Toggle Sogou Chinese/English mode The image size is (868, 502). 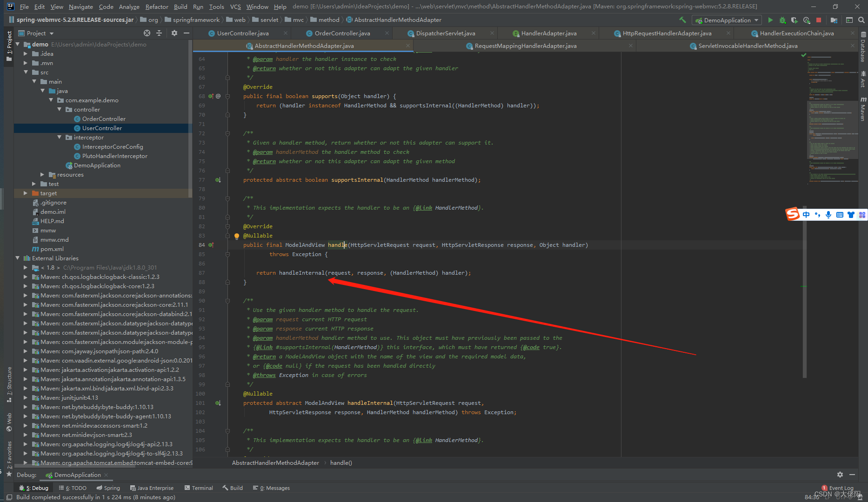806,215
